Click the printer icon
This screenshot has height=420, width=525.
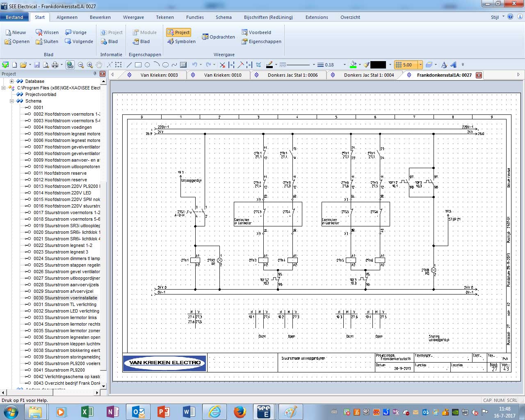click(x=55, y=65)
